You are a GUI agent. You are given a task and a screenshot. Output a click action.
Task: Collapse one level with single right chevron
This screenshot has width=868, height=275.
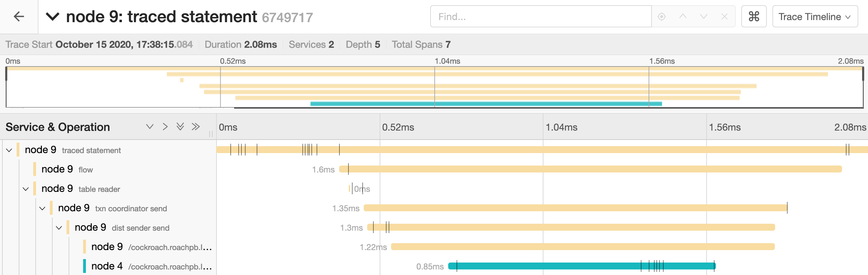pos(165,127)
